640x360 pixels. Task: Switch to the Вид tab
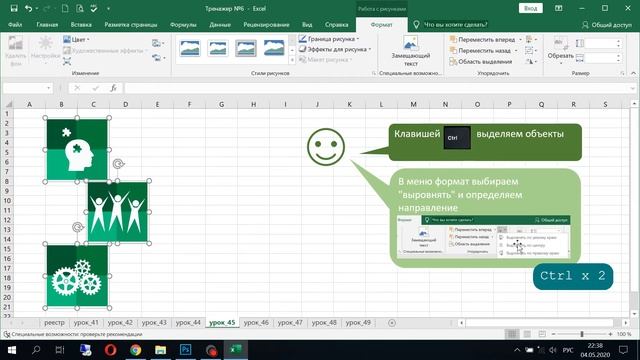click(307, 24)
